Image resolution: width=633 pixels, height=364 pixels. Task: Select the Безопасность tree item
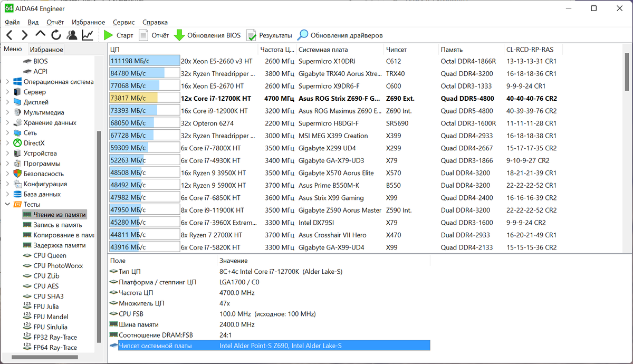point(43,174)
